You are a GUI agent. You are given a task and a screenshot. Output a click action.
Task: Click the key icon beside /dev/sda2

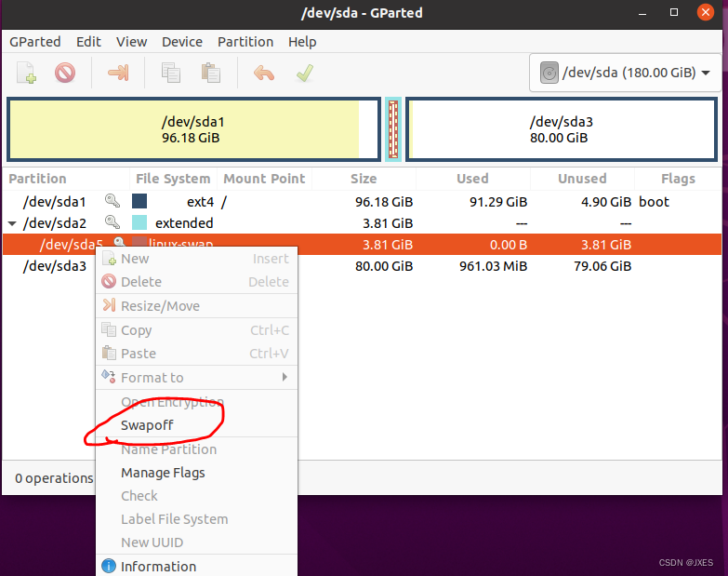[x=113, y=222]
